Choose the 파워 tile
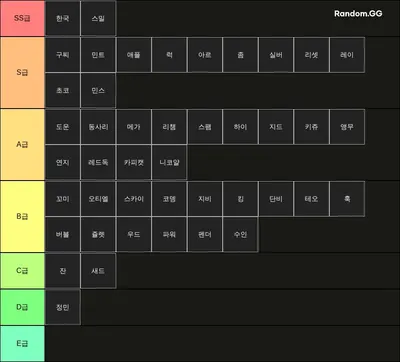This screenshot has width=400, height=362. click(169, 235)
